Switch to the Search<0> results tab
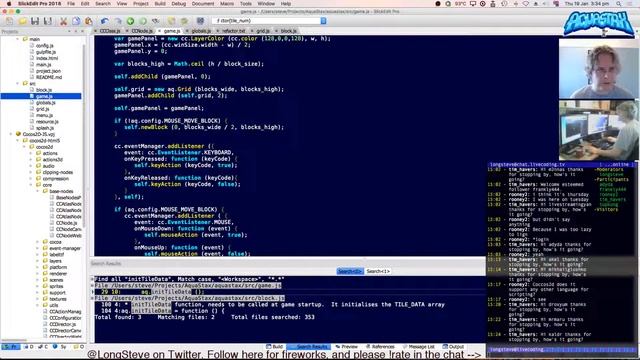640x360 pixels. tap(350, 271)
